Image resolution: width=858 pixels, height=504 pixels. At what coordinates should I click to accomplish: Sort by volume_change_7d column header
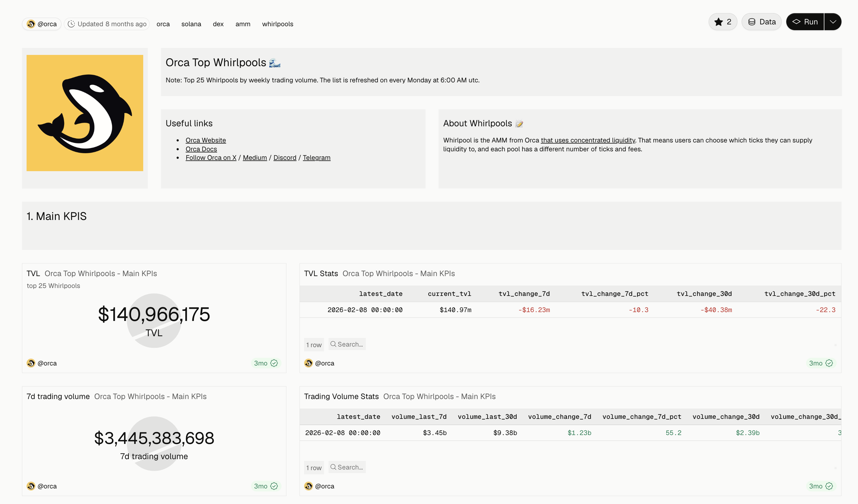point(559,417)
